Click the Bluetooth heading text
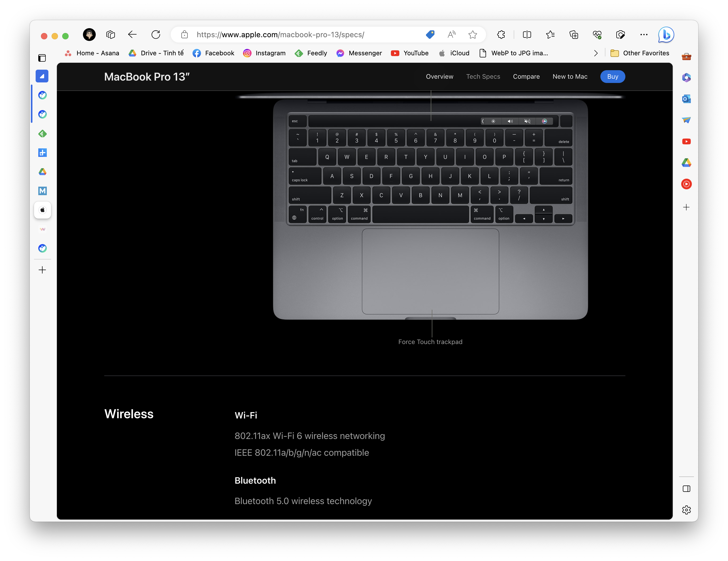Screen dimensions: 728x561 pos(255,480)
